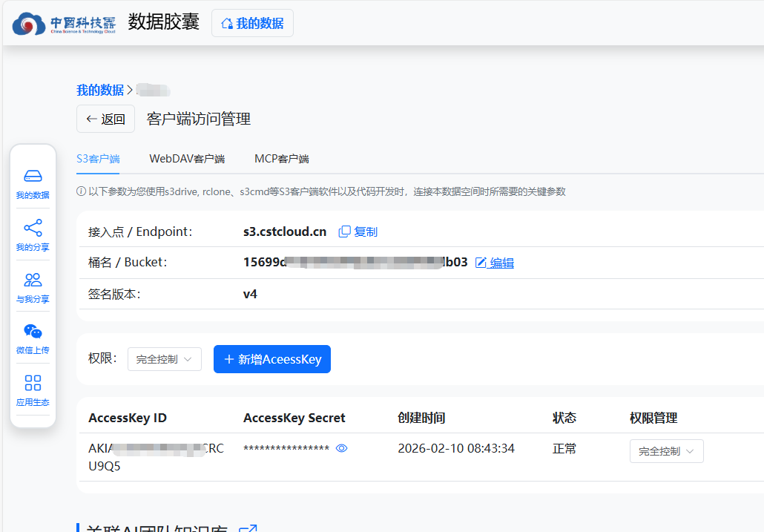Open the 权限管理 dropdown in key row
The width and height of the screenshot is (764, 532).
pos(666,451)
